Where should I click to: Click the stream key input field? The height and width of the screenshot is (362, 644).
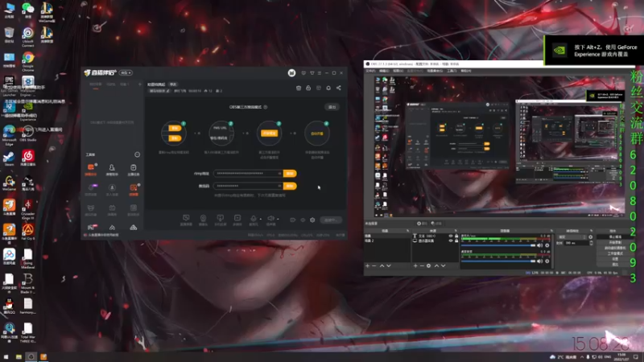tap(249, 186)
